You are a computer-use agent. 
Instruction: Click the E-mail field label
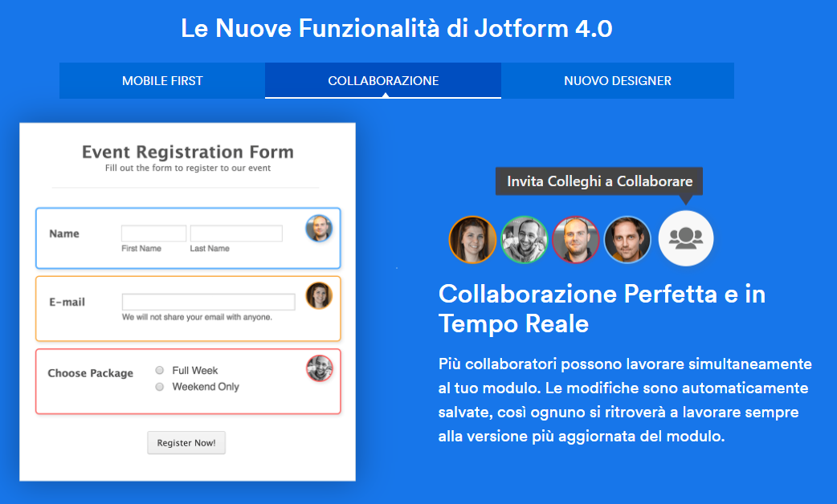67,302
